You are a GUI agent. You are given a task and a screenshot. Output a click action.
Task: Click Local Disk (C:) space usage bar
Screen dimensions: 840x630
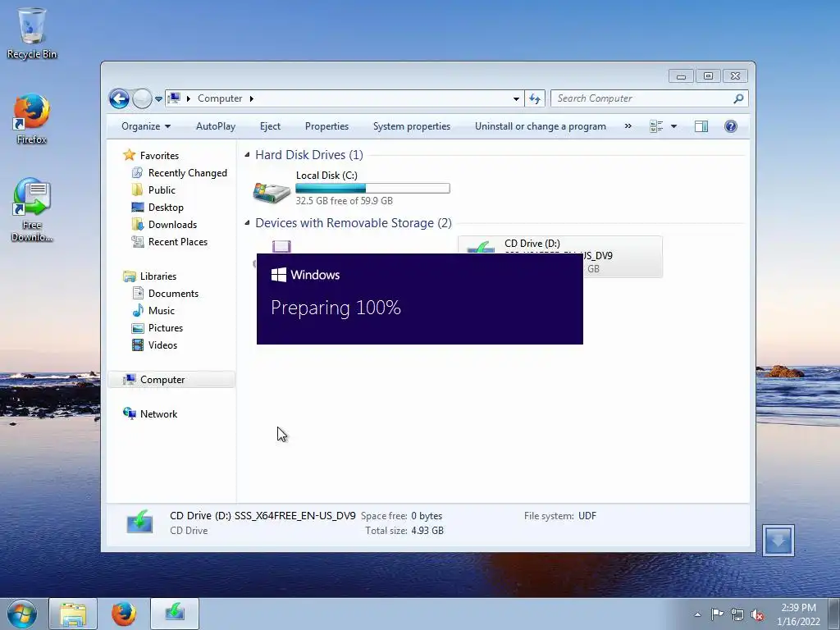coord(373,189)
